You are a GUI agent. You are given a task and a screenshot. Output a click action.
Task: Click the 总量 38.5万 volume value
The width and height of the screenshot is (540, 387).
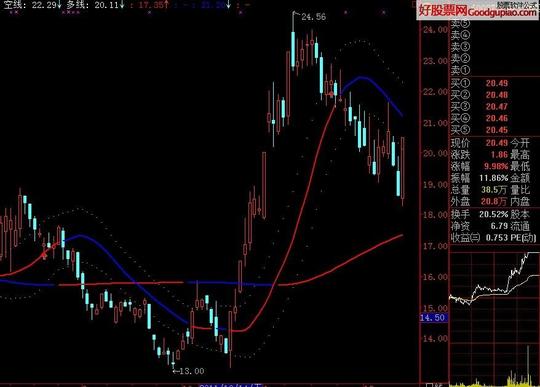pyautogui.click(x=494, y=190)
